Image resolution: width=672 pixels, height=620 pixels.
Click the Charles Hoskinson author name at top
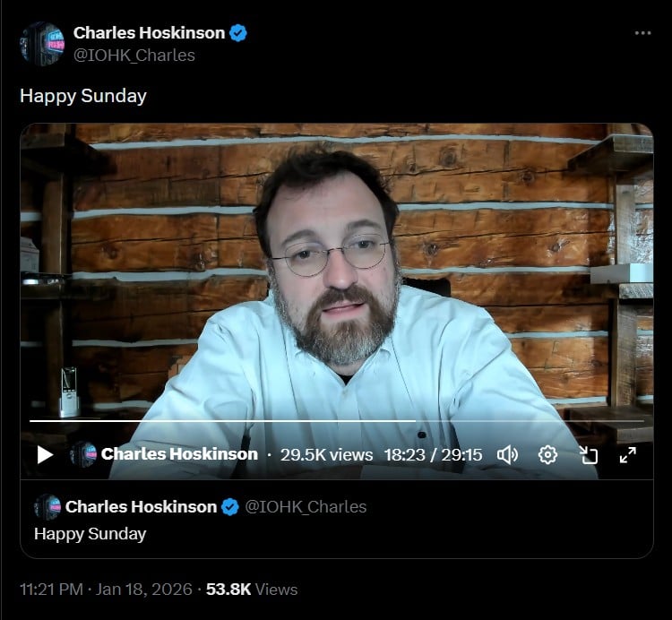click(x=149, y=33)
